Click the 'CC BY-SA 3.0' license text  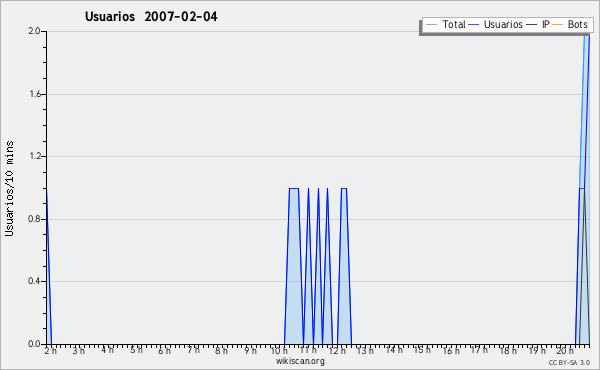point(569,363)
